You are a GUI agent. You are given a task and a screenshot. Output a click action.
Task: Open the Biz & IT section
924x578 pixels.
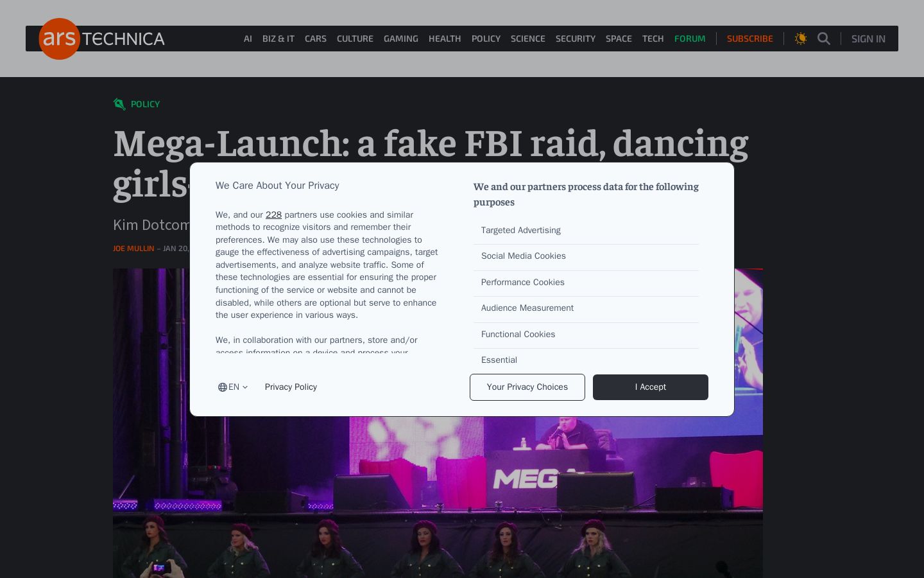278,39
